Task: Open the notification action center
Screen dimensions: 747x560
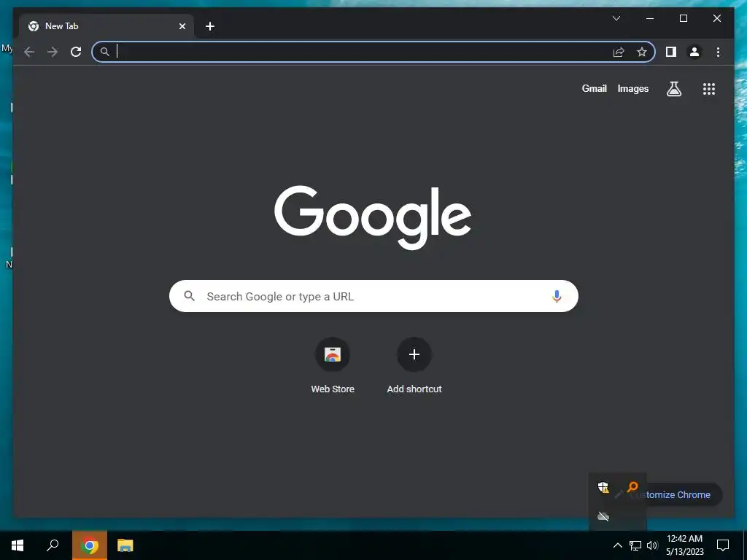Action: tap(723, 545)
